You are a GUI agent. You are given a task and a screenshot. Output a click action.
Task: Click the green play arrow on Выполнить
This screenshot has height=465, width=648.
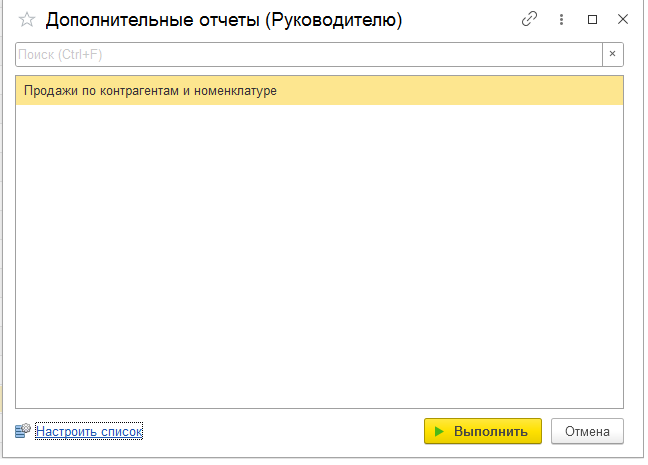[x=439, y=431]
